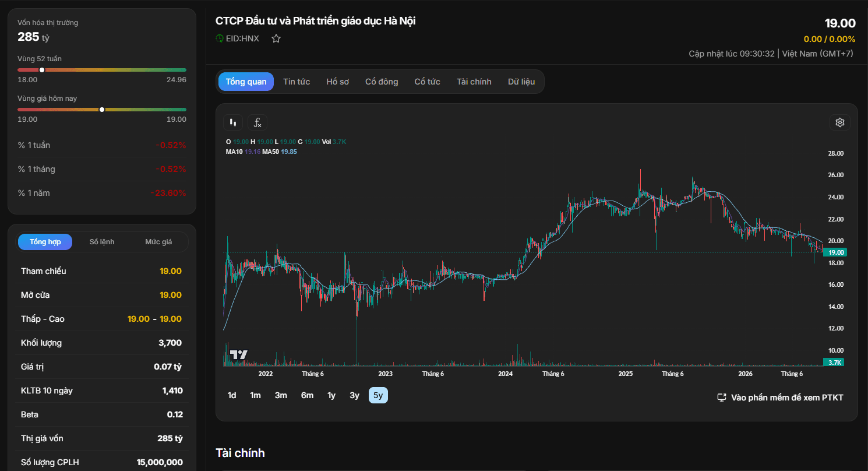This screenshot has width=868, height=471.
Task: Click the EID:HNX exchange clock icon
Action: [x=220, y=38]
